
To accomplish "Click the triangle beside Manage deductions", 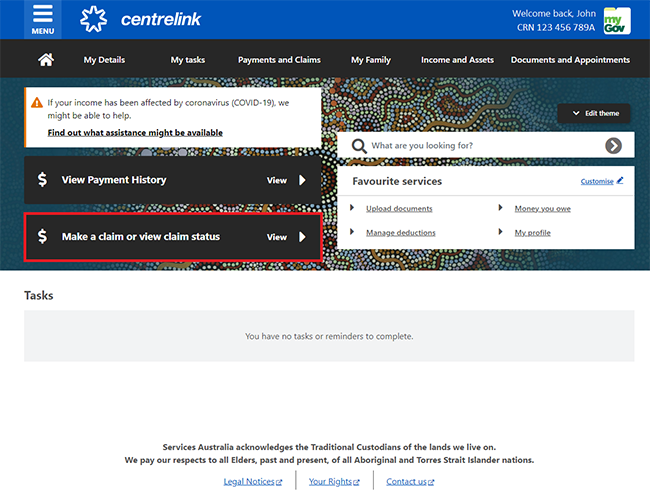I will (x=352, y=231).
